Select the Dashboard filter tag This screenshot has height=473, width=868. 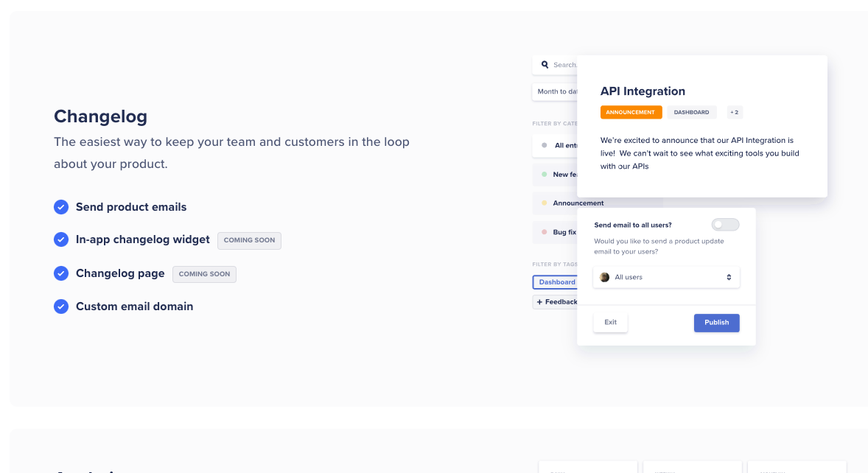(x=556, y=282)
